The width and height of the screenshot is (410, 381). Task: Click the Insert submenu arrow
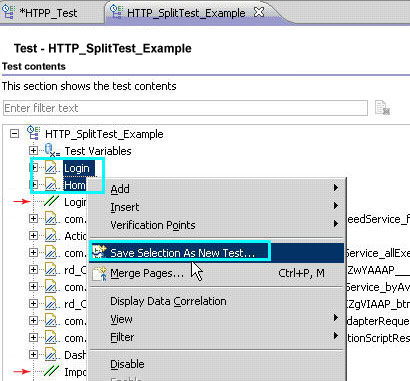(336, 206)
